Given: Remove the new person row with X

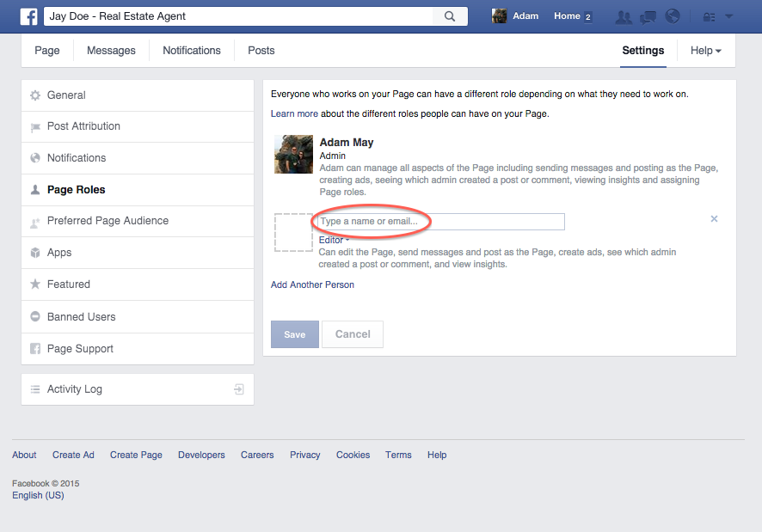Looking at the screenshot, I should tap(714, 218).
